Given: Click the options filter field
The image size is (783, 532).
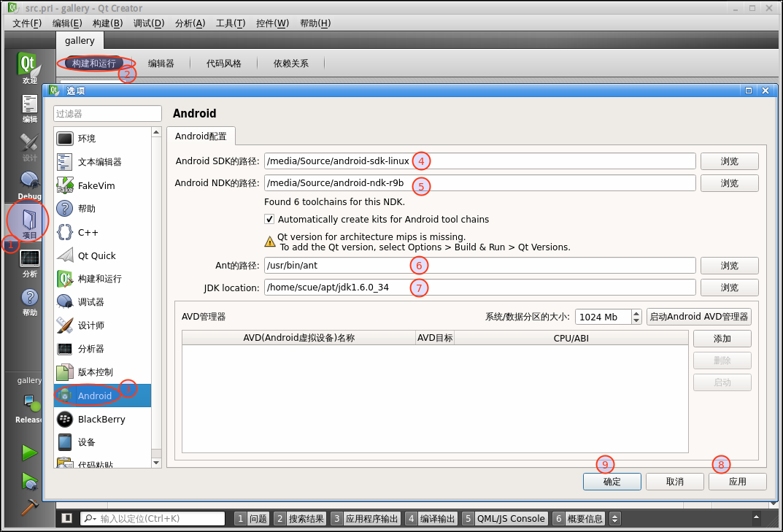Looking at the screenshot, I should point(107,113).
